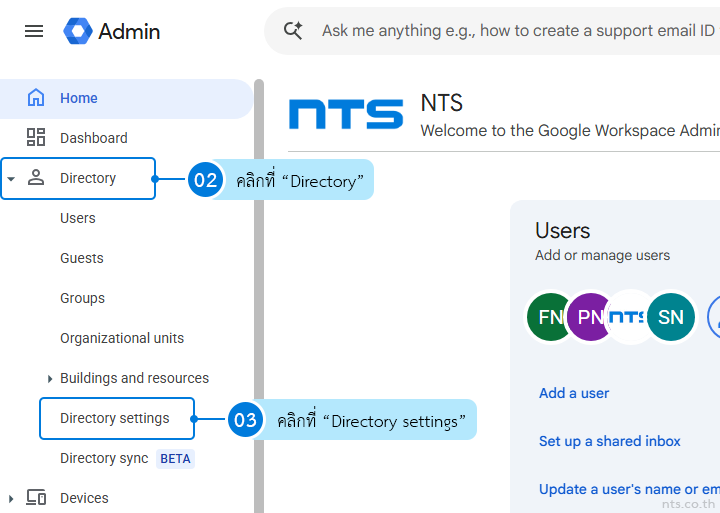
Task: Click the "Add or manage users" text
Action: [602, 255]
